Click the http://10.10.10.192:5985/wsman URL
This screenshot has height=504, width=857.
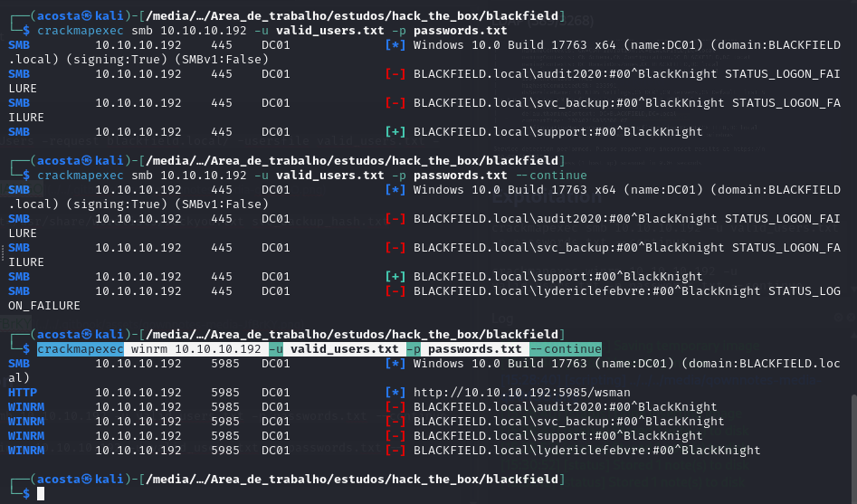(522, 393)
